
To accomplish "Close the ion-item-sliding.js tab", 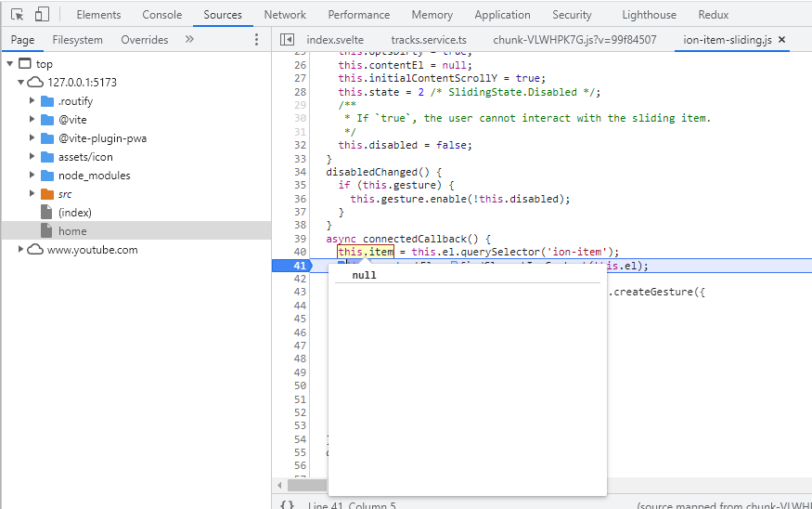I will [x=782, y=39].
